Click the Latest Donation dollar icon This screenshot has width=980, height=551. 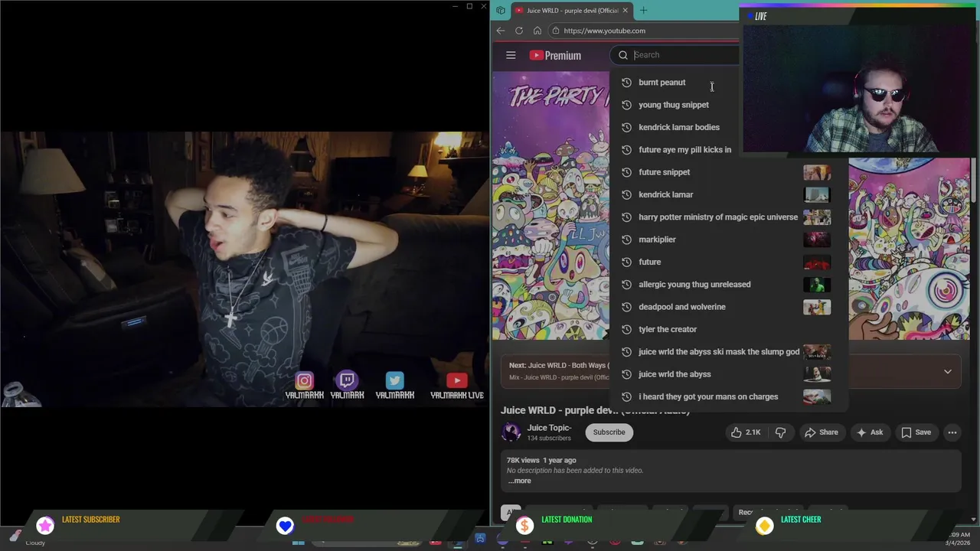(524, 525)
